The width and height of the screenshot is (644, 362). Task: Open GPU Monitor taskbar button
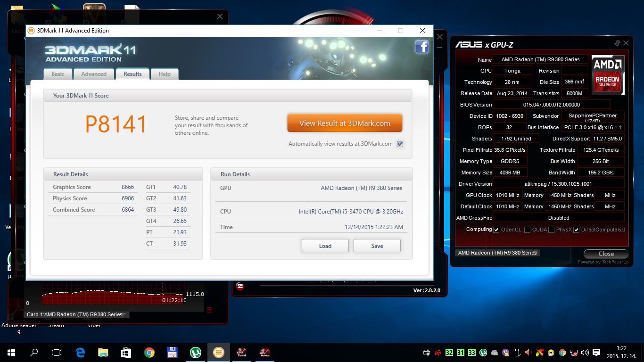pos(264,352)
